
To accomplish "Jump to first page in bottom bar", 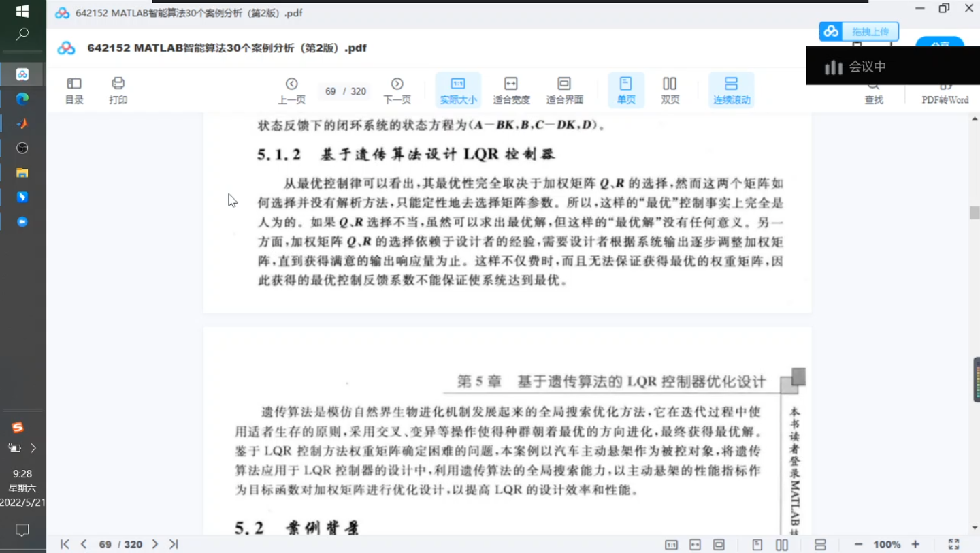I will 65,544.
